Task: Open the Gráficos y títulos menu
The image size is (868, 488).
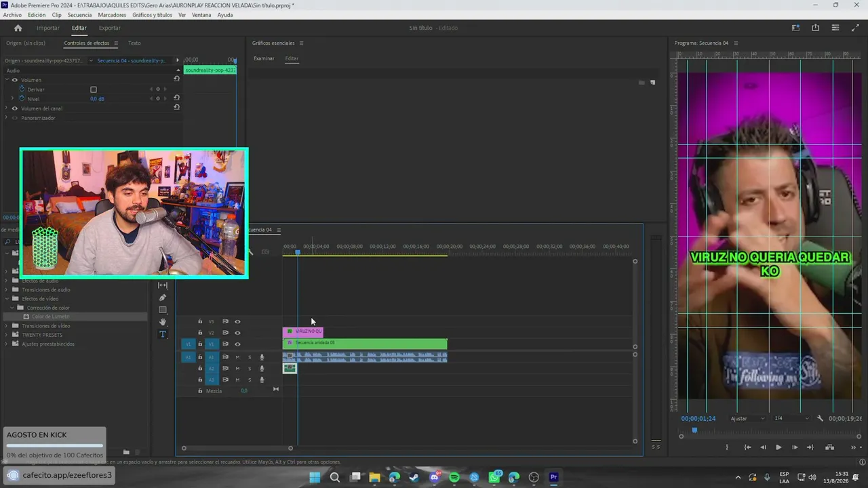Action: 152,15
